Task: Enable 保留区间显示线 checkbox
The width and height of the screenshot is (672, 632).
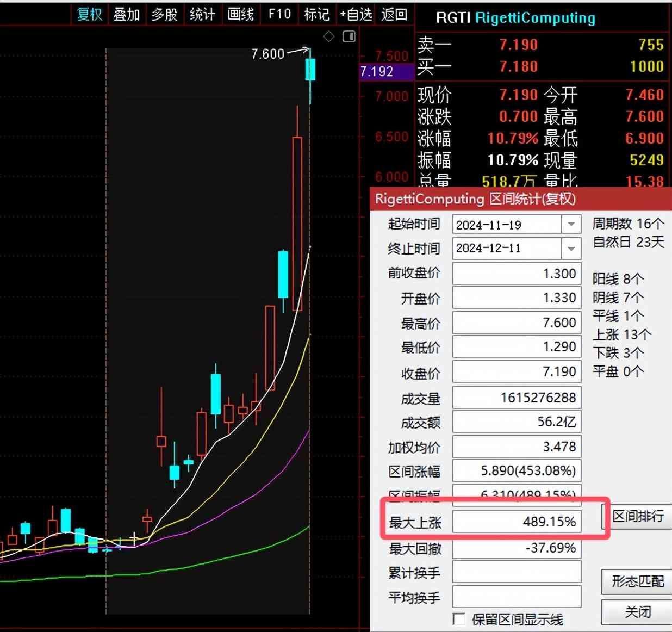Action: (459, 619)
